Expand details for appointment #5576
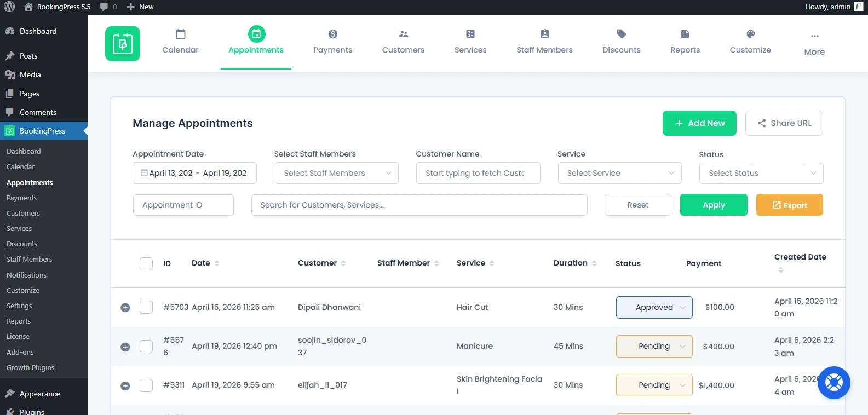 [x=125, y=347]
